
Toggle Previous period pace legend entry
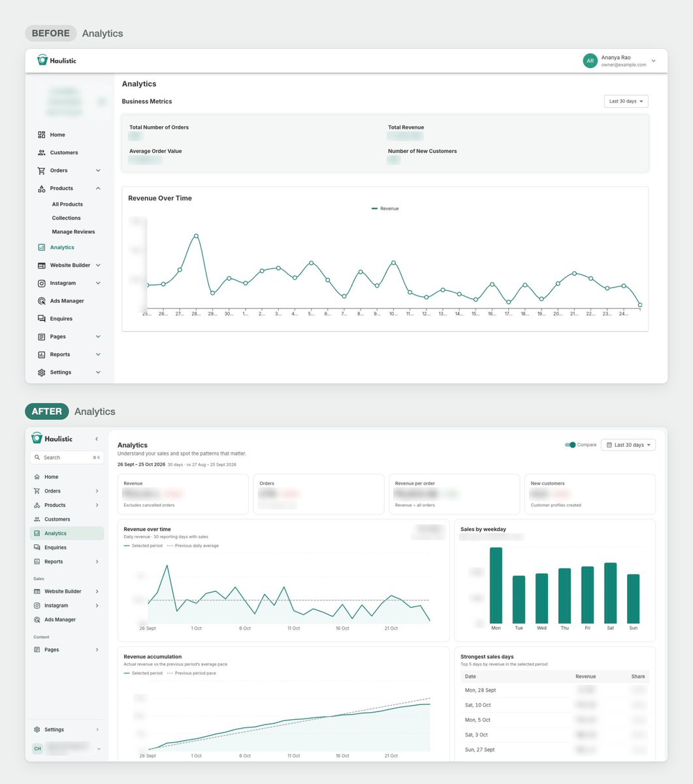coord(191,673)
